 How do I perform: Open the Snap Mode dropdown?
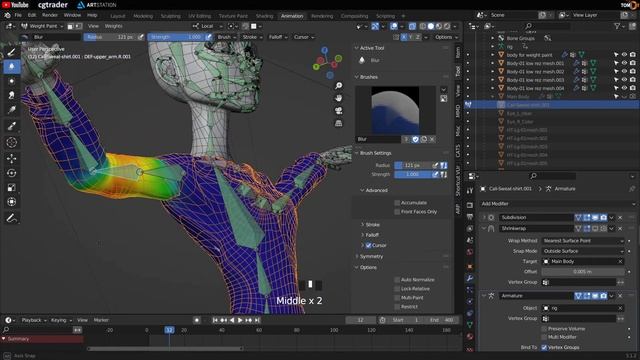582,251
